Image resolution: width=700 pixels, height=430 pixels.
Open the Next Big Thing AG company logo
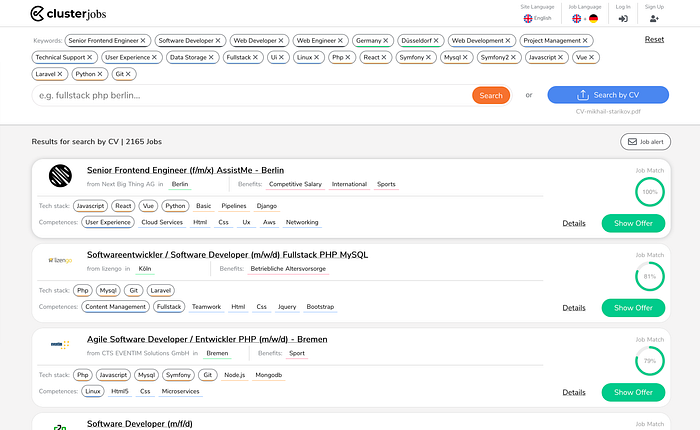(x=60, y=175)
